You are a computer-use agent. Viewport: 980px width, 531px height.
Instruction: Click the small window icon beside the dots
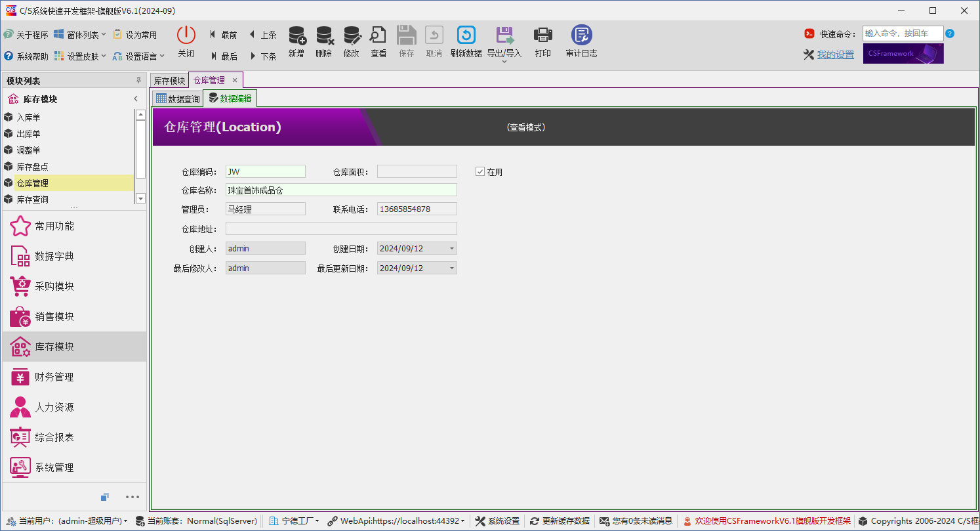(x=105, y=497)
